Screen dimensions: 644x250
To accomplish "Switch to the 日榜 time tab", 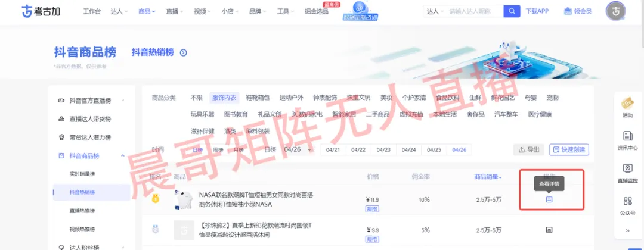I will click(197, 149).
